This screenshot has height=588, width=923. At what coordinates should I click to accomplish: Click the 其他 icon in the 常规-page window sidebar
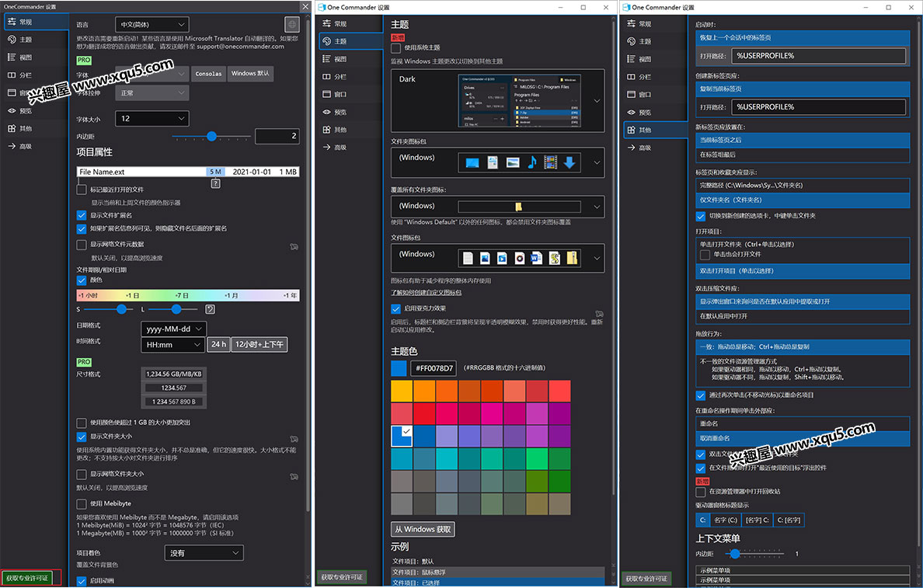point(12,128)
